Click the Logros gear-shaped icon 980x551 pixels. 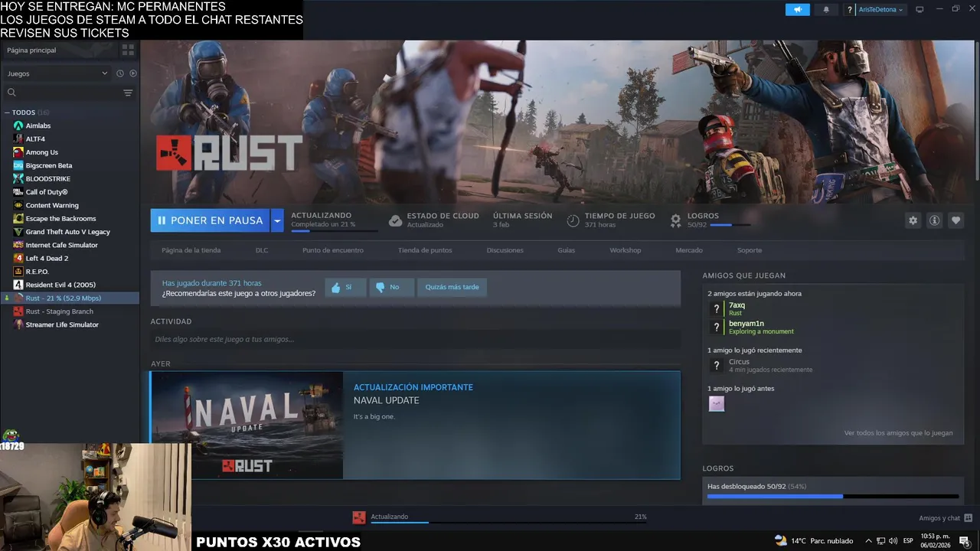(x=675, y=220)
